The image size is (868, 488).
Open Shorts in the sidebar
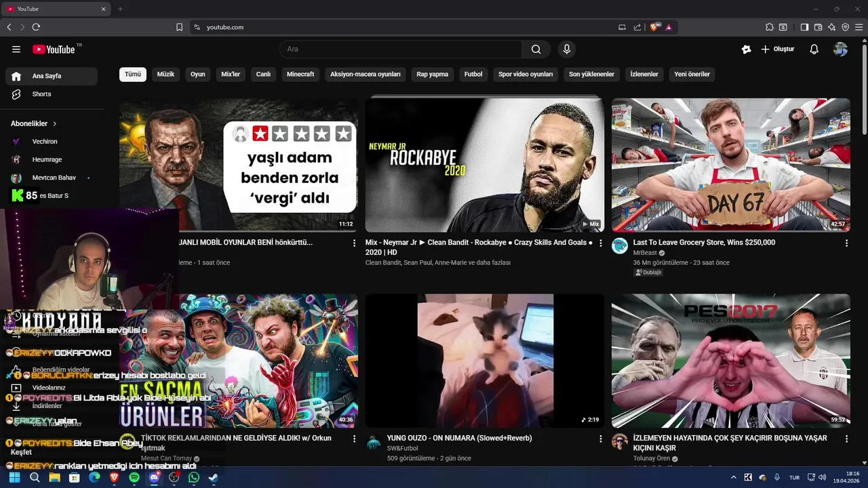tap(52, 94)
